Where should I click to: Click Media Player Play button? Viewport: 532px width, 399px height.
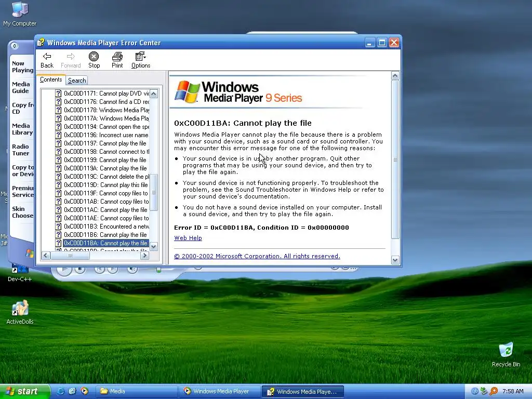(64, 270)
